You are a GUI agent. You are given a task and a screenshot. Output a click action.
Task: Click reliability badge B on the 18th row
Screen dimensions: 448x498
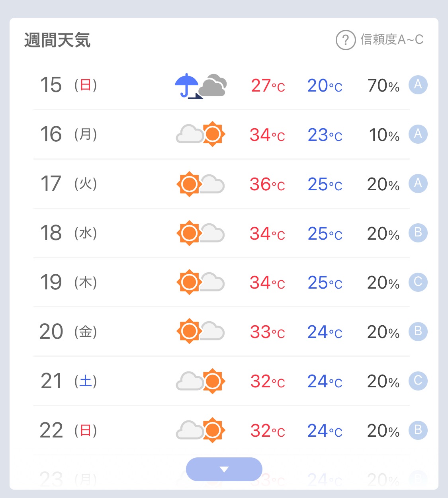click(x=418, y=233)
